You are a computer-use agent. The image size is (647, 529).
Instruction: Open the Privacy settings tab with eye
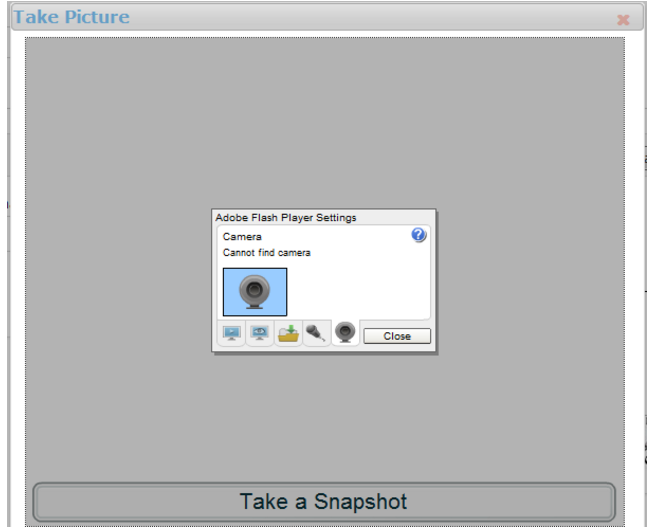pyautogui.click(x=260, y=333)
